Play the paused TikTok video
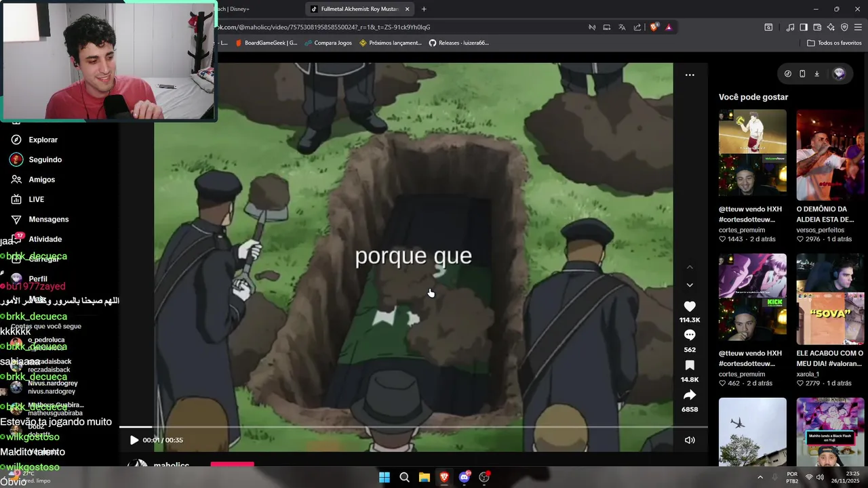The image size is (868, 488). point(134,440)
